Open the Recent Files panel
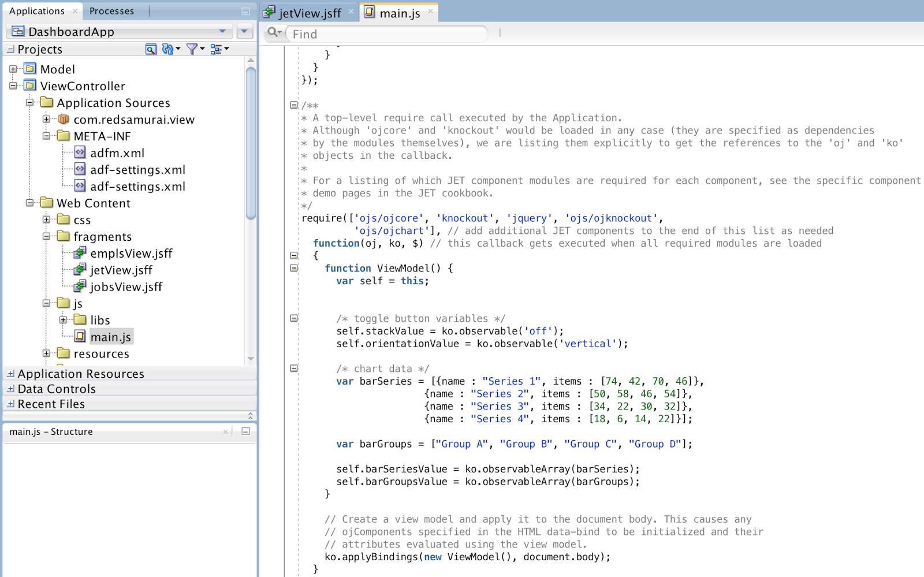 pyautogui.click(x=51, y=404)
